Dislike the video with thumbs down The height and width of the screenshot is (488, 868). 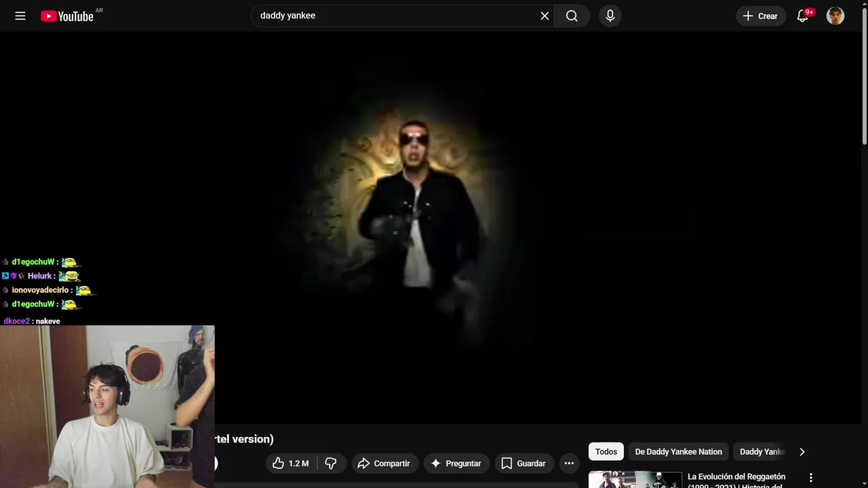pyautogui.click(x=332, y=464)
